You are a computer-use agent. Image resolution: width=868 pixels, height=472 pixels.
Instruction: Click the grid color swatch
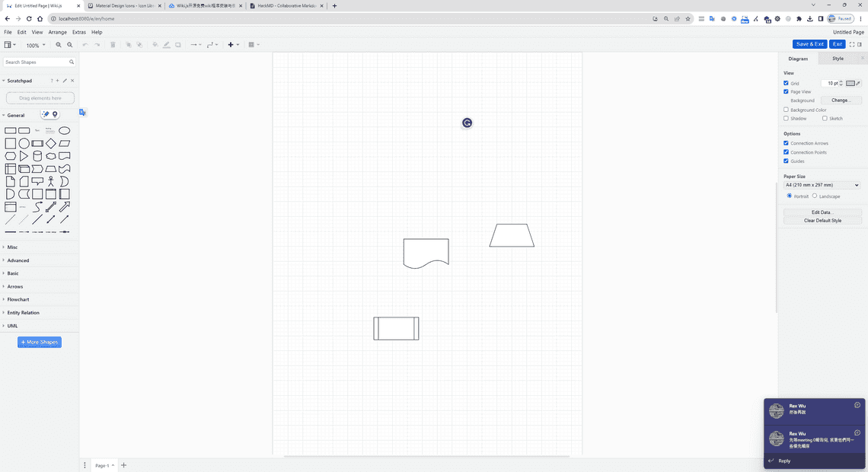click(850, 83)
